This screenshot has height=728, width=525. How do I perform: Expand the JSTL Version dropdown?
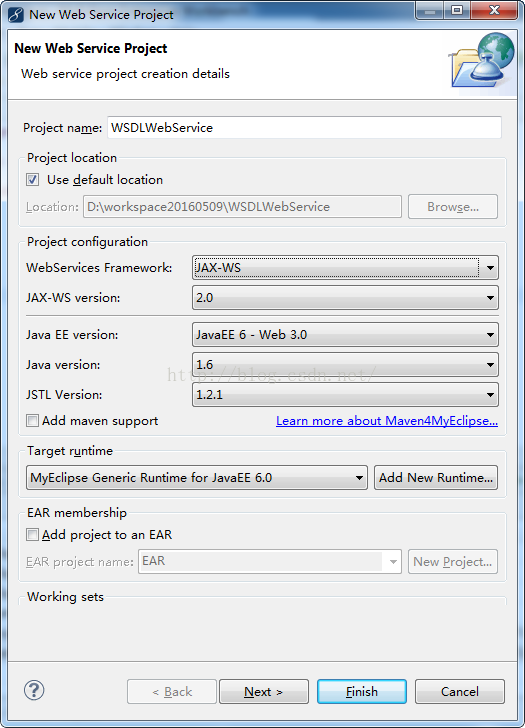click(345, 395)
